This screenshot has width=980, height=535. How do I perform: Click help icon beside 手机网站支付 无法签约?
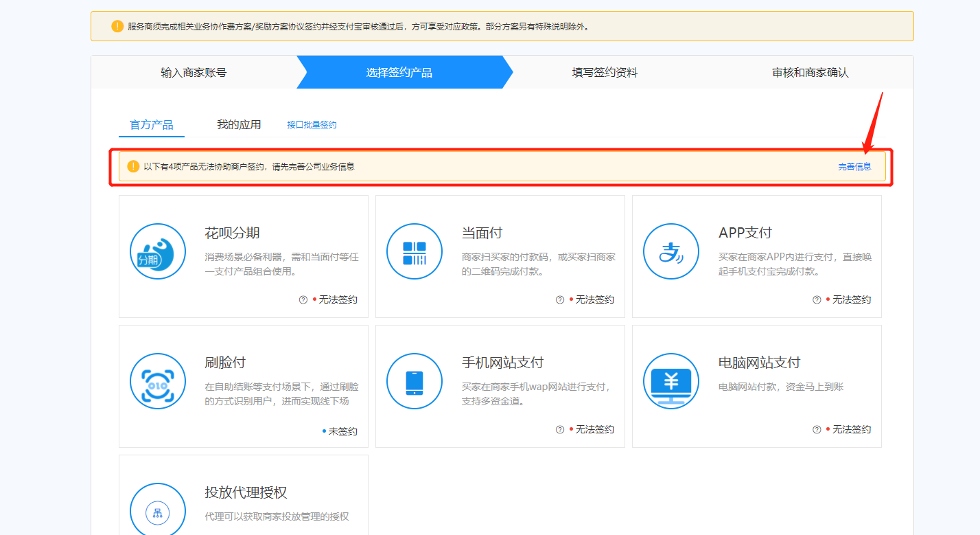point(560,430)
